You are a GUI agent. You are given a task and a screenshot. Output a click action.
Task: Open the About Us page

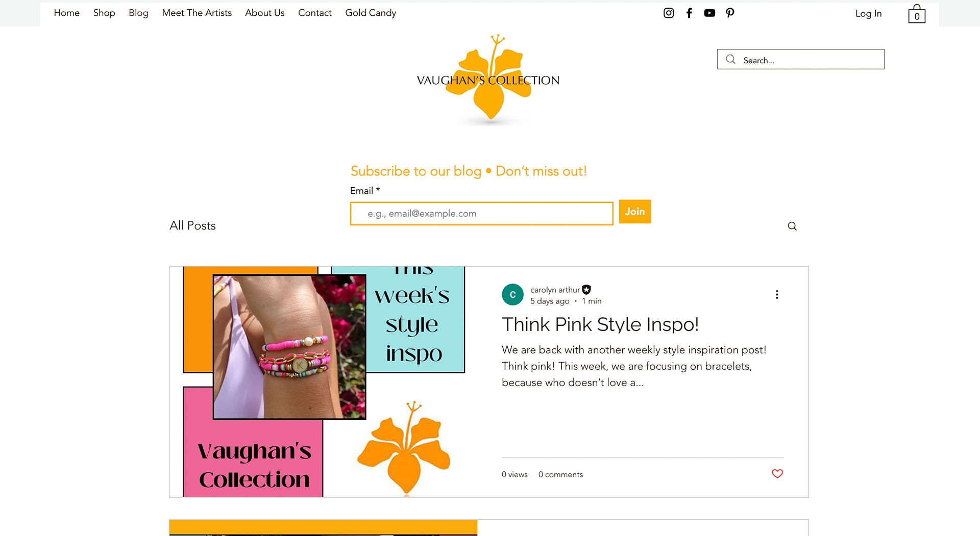click(265, 13)
